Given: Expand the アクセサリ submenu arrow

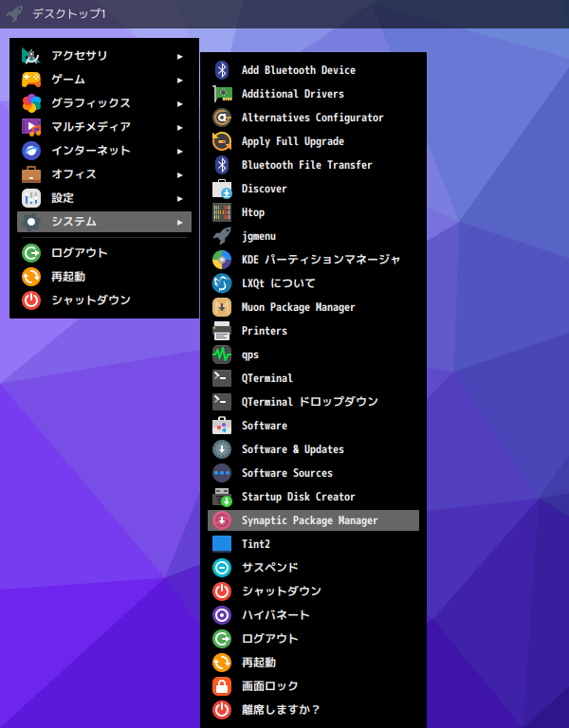Looking at the screenshot, I should [x=180, y=56].
